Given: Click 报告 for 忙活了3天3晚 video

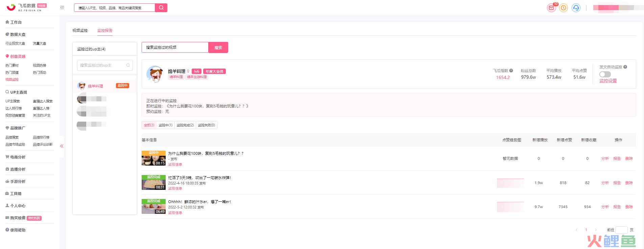Looking at the screenshot, I should coord(617,183).
